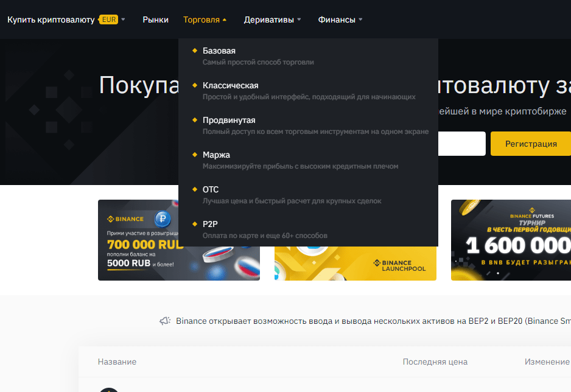Click the yellow Регистрация button
Image resolution: width=571 pixels, height=392 pixels.
(531, 144)
